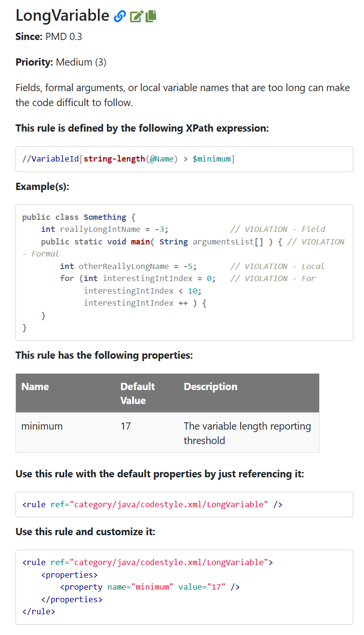Click the 'Default Value' column header
The width and height of the screenshot is (364, 635).
137,393
